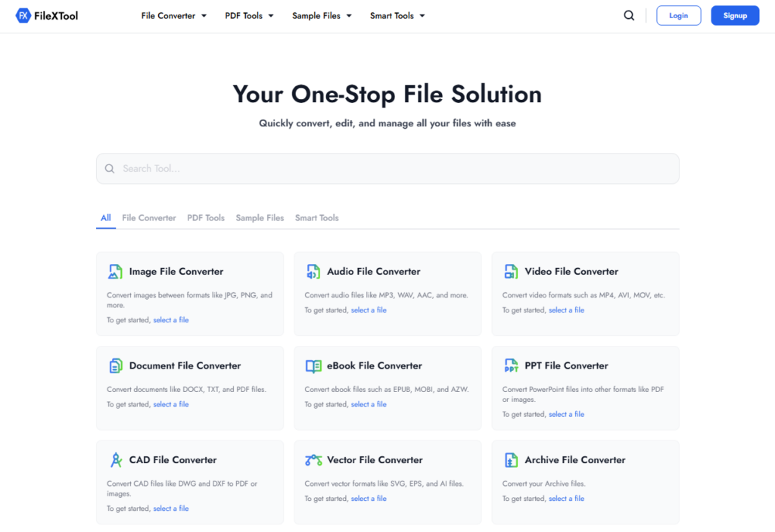Open the search magnifier in the header
The width and height of the screenshot is (775, 532).
coord(629,15)
